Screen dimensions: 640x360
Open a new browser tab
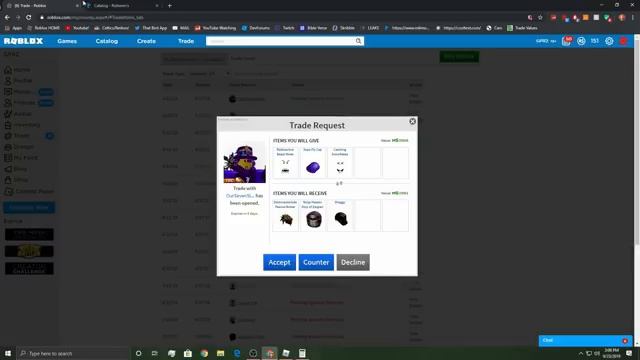click(169, 6)
